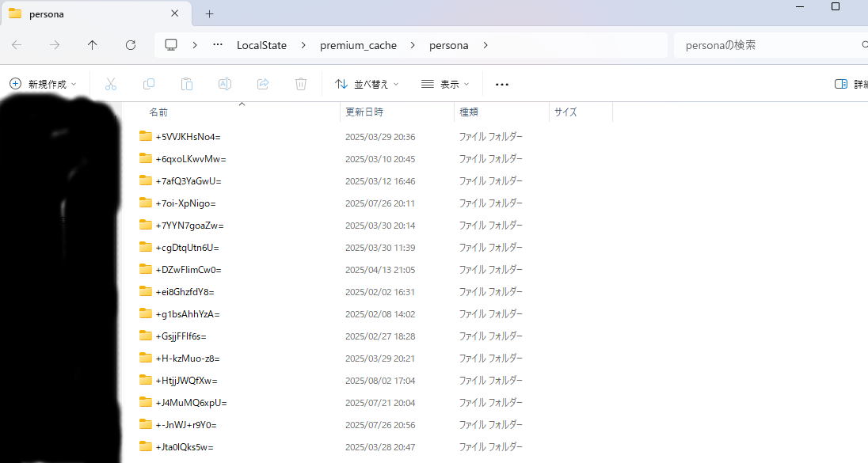
Task: Click folder icon beside +J4MuMQ6xpU=
Action: pyautogui.click(x=146, y=401)
